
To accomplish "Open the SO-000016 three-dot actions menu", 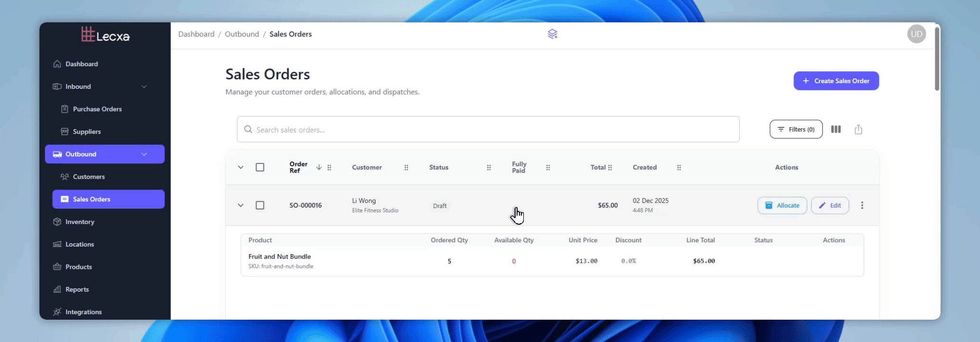I will [x=862, y=205].
